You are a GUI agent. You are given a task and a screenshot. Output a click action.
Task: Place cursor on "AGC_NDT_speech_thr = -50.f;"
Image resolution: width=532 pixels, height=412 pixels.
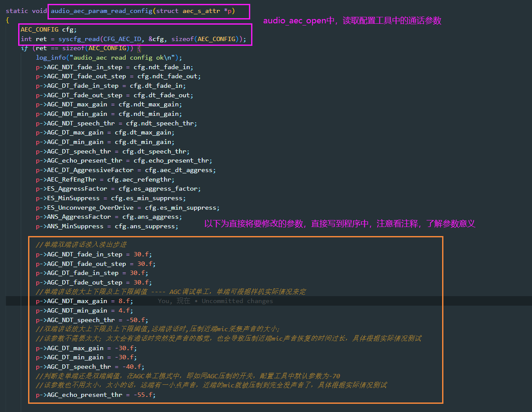[92, 320]
